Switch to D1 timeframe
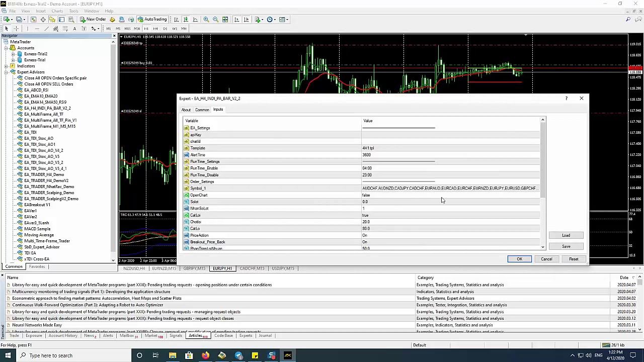Image resolution: width=644 pixels, height=362 pixels. coord(165,29)
